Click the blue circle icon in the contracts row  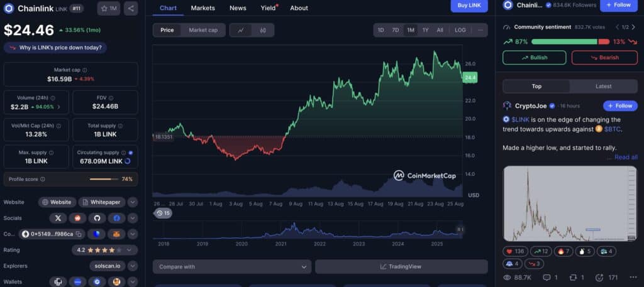pos(97,234)
